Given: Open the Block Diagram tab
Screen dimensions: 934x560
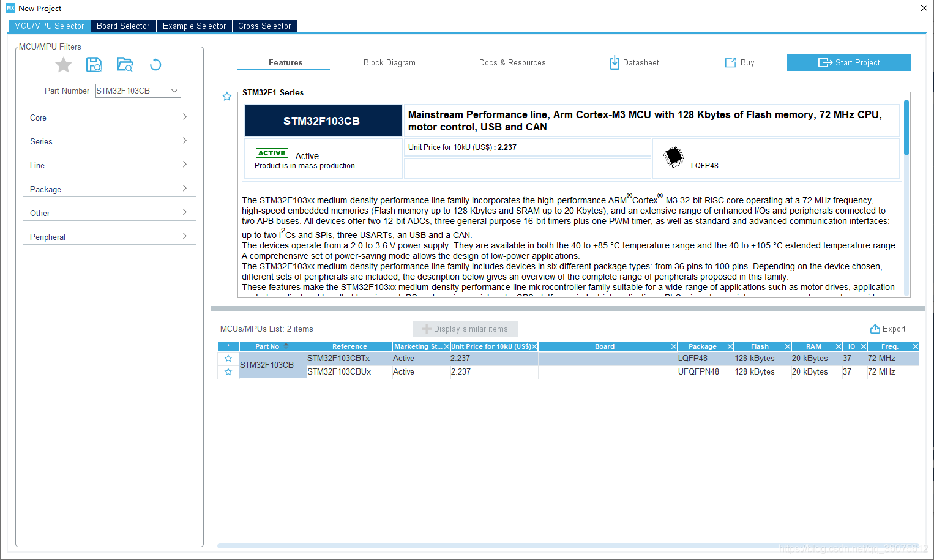Looking at the screenshot, I should [x=389, y=62].
